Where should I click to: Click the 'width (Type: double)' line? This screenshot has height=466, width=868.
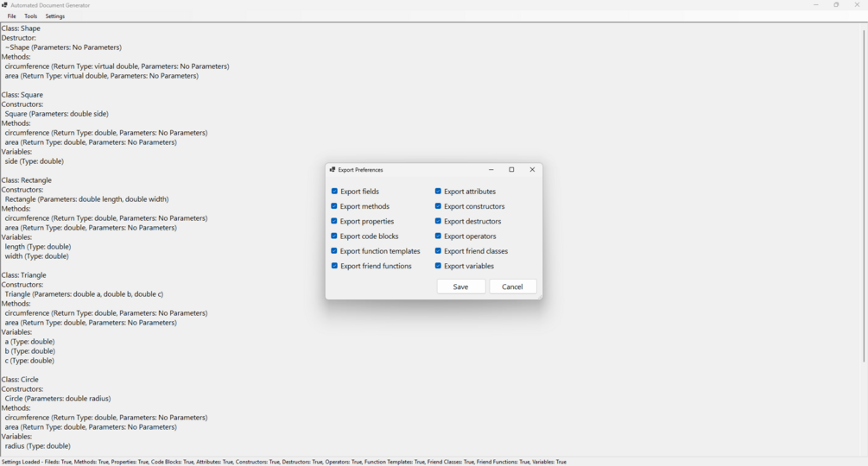click(36, 256)
